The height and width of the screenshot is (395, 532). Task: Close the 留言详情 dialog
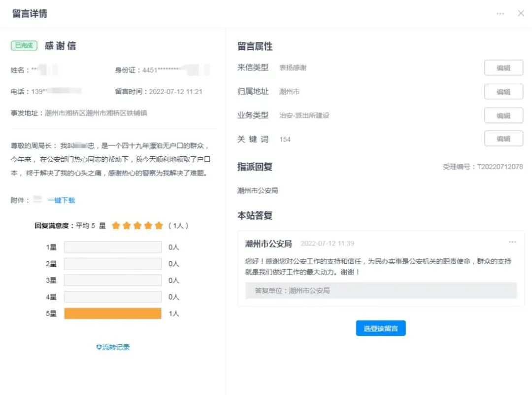[x=521, y=13]
